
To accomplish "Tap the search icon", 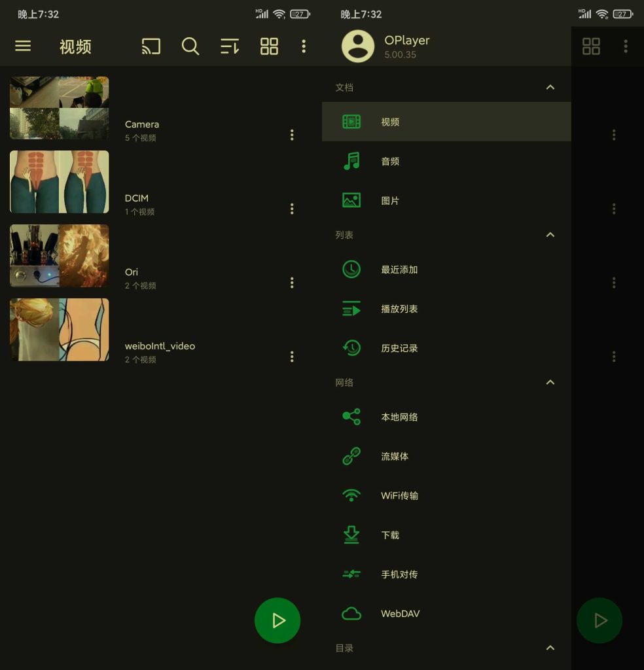I will pyautogui.click(x=190, y=46).
